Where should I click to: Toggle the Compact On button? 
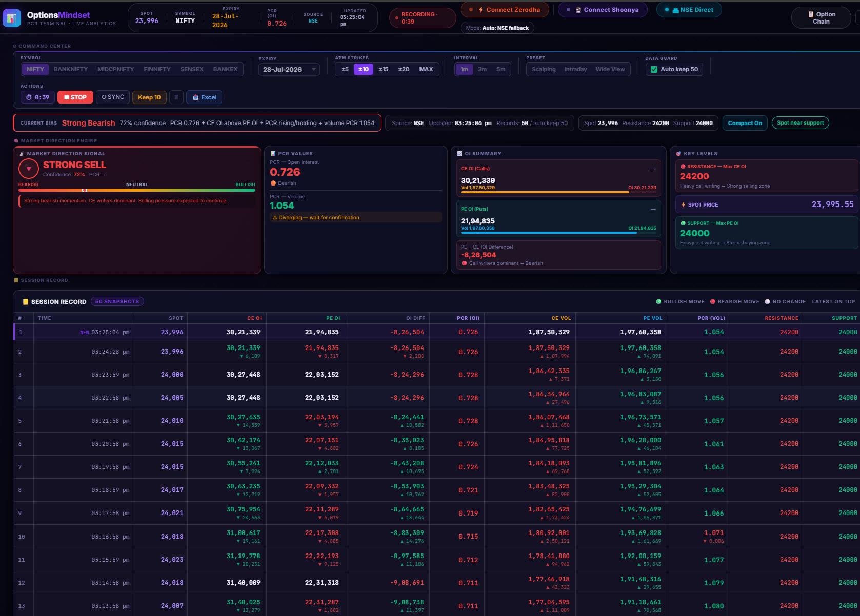point(745,123)
